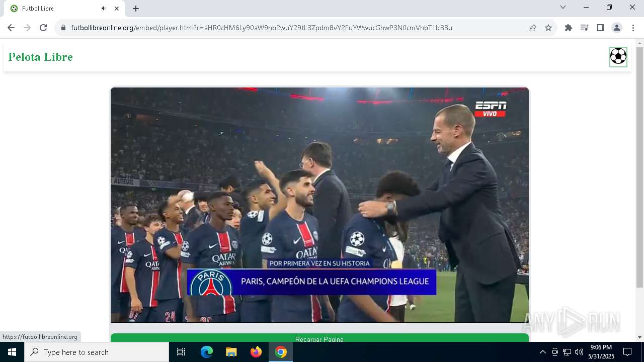The height and width of the screenshot is (362, 644).
Task: Open a new tab with plus button
Action: pos(136,9)
